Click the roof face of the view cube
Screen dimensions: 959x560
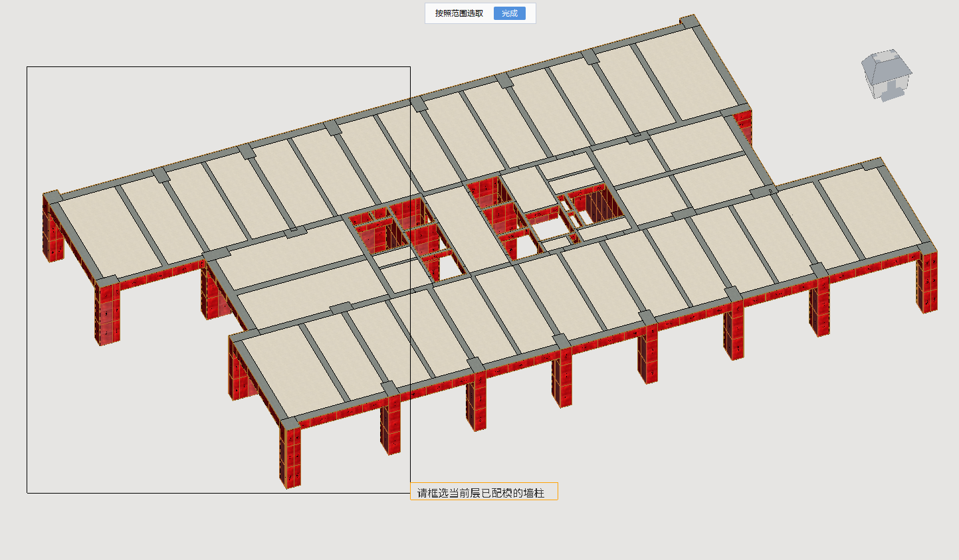[887, 63]
